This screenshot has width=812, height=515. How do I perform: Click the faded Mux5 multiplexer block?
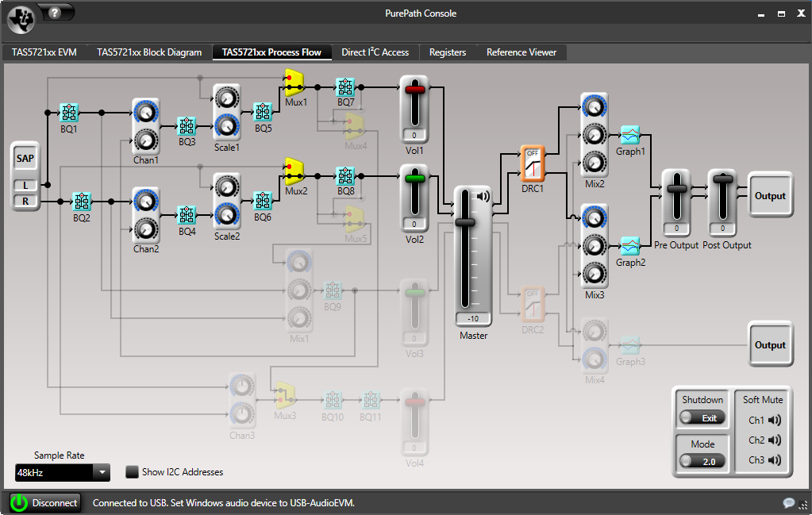click(x=356, y=220)
